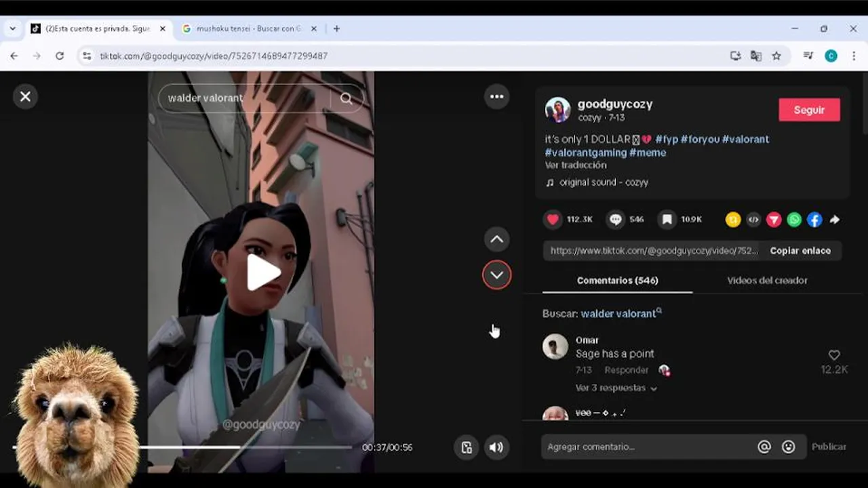Open the #valorantgaming hashtag
Image resolution: width=868 pixels, height=488 pixels.
click(586, 152)
